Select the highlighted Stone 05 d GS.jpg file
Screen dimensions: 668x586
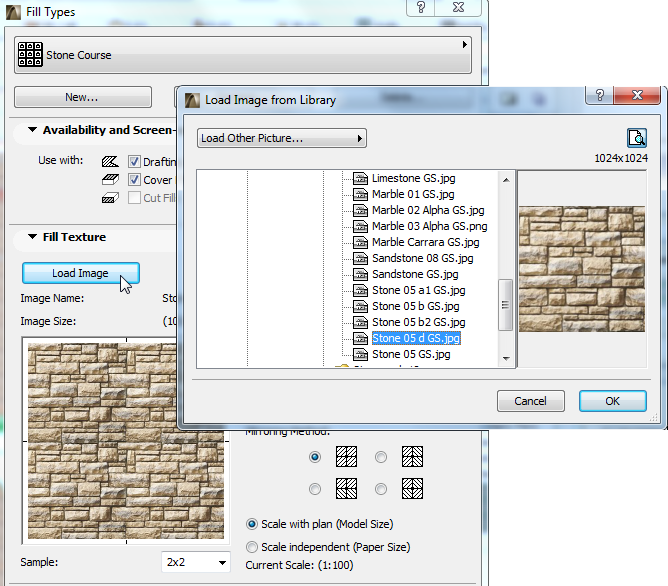(416, 338)
